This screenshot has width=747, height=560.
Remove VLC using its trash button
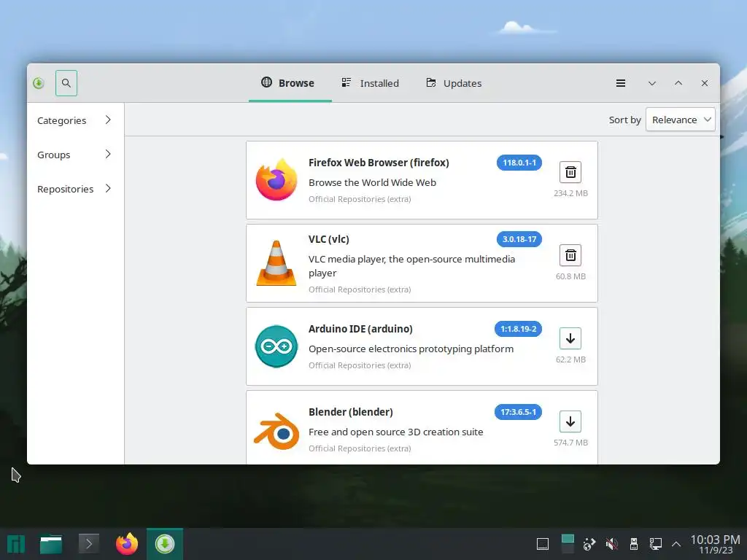[570, 255]
